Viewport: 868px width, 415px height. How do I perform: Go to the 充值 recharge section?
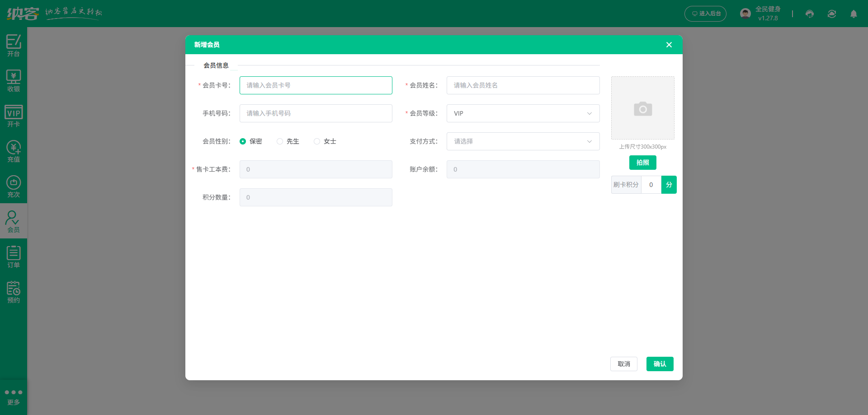14,151
